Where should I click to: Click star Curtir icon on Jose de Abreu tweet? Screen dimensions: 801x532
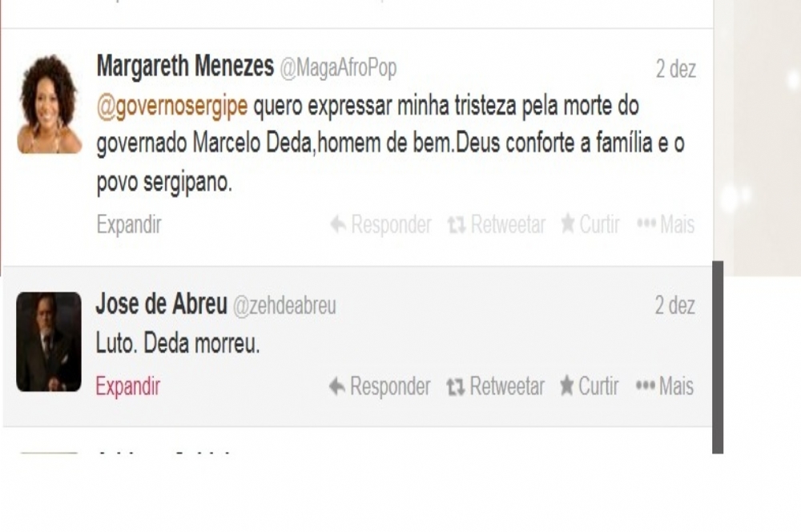click(566, 385)
